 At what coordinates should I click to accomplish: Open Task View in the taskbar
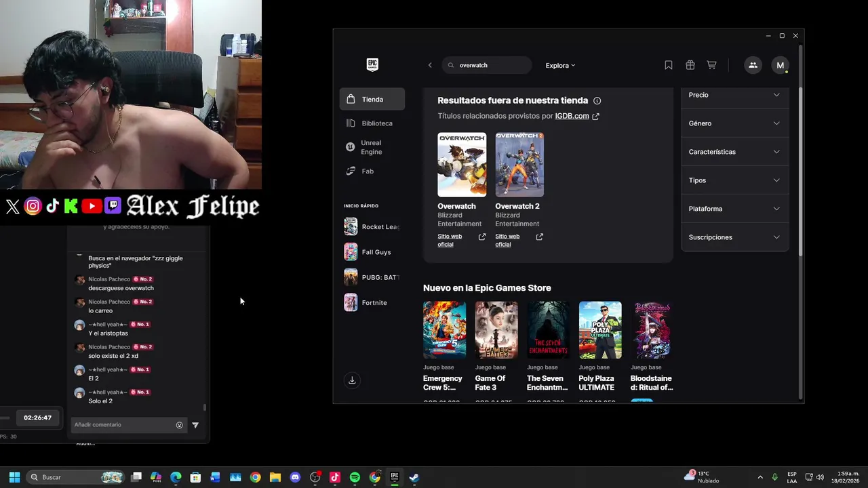point(136,477)
